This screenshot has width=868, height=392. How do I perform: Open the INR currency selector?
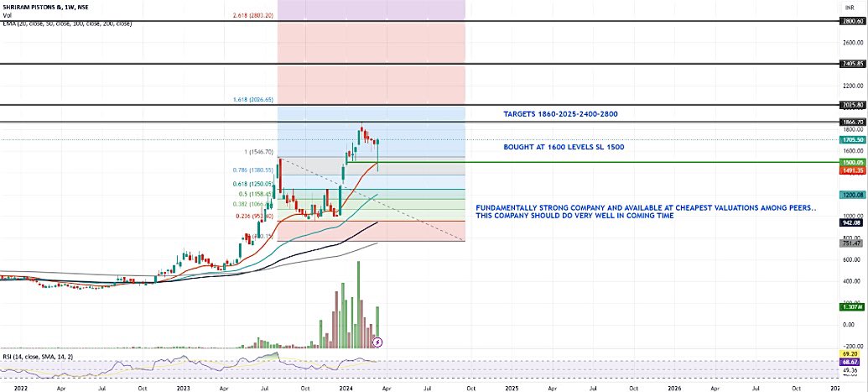pos(850,8)
